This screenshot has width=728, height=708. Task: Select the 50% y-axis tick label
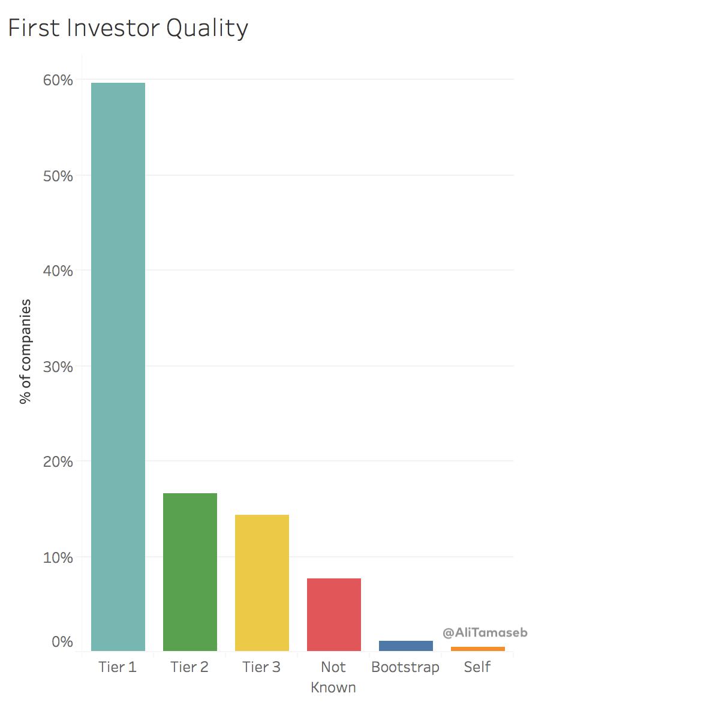[x=58, y=176]
